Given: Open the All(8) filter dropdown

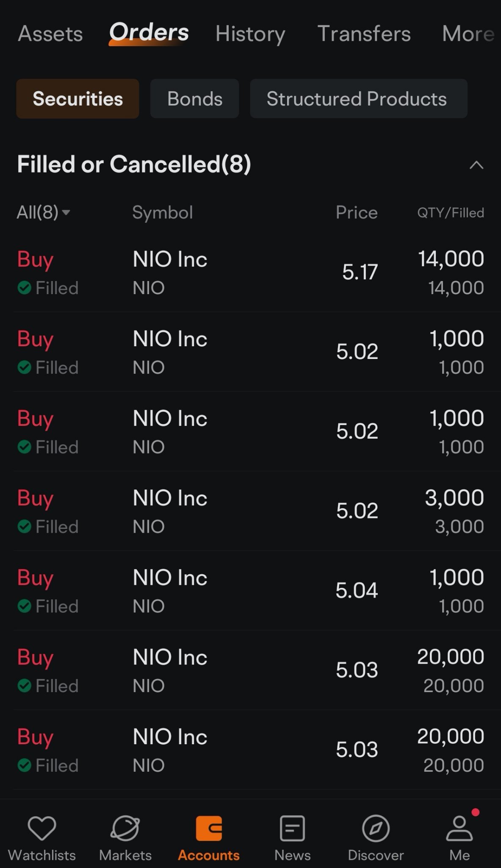Looking at the screenshot, I should [x=43, y=212].
